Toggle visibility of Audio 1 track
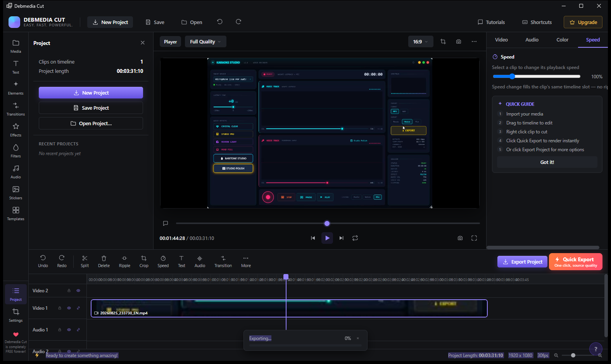 point(69,330)
